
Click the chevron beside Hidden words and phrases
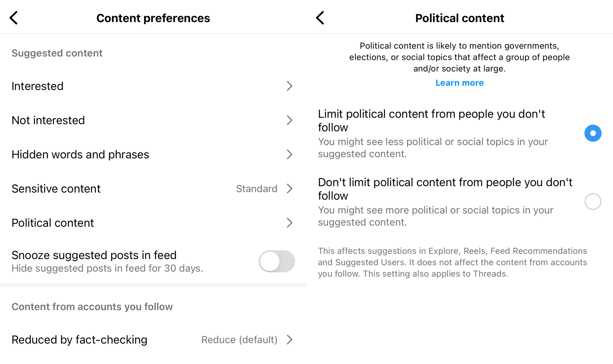click(290, 154)
